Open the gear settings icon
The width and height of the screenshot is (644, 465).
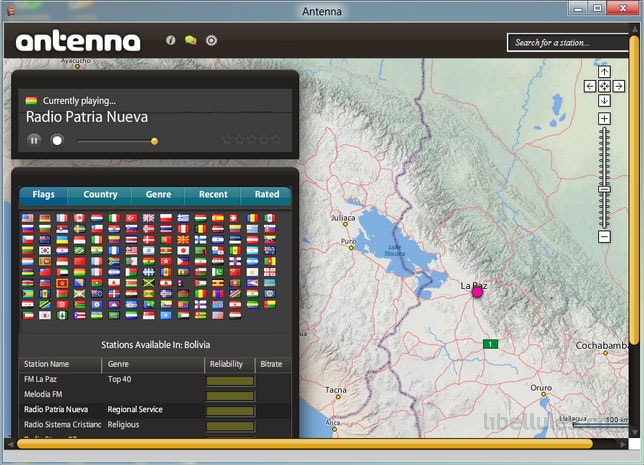pos(211,40)
